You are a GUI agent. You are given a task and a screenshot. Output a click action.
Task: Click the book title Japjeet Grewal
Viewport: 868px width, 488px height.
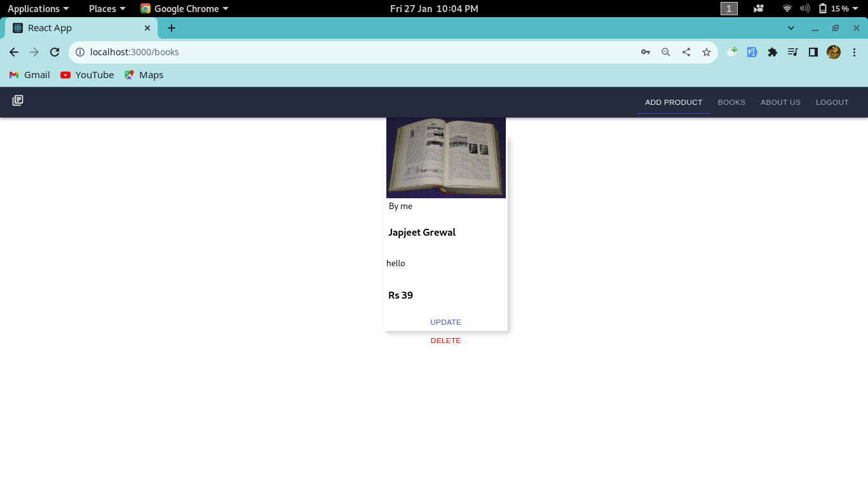(x=422, y=233)
